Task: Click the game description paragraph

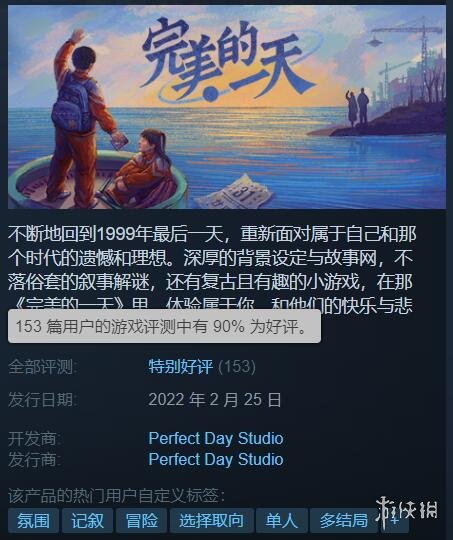Action: coord(211,269)
